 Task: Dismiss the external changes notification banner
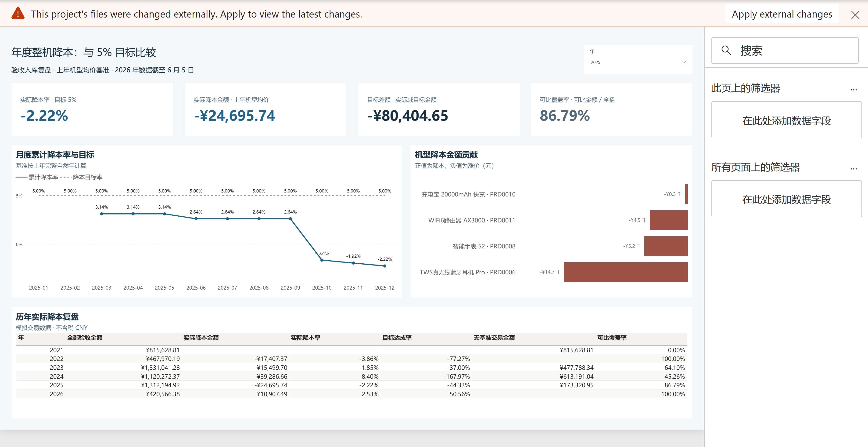click(855, 15)
